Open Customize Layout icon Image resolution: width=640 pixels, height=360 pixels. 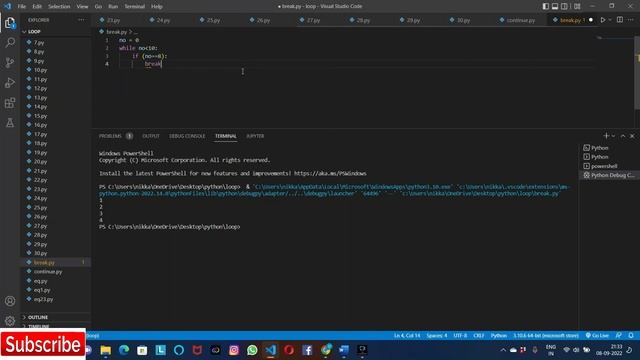577,7
